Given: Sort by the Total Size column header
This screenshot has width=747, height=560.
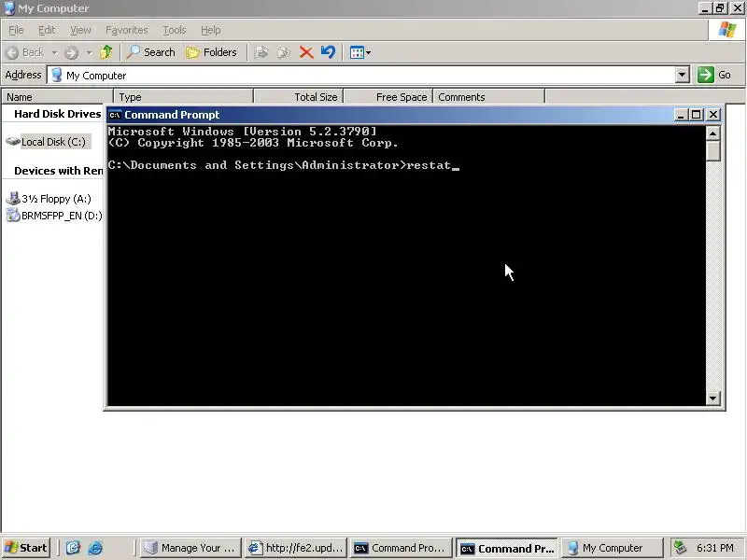Looking at the screenshot, I should pyautogui.click(x=298, y=97).
